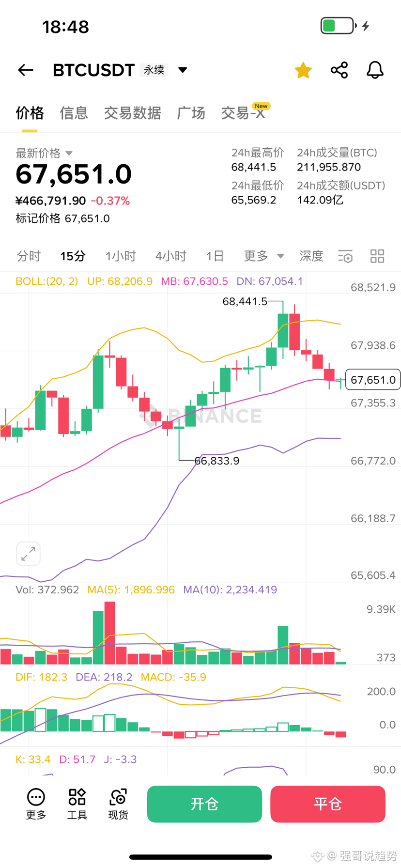Open chart indicator settings icon
The width and height of the screenshot is (401, 868).
pos(345,256)
